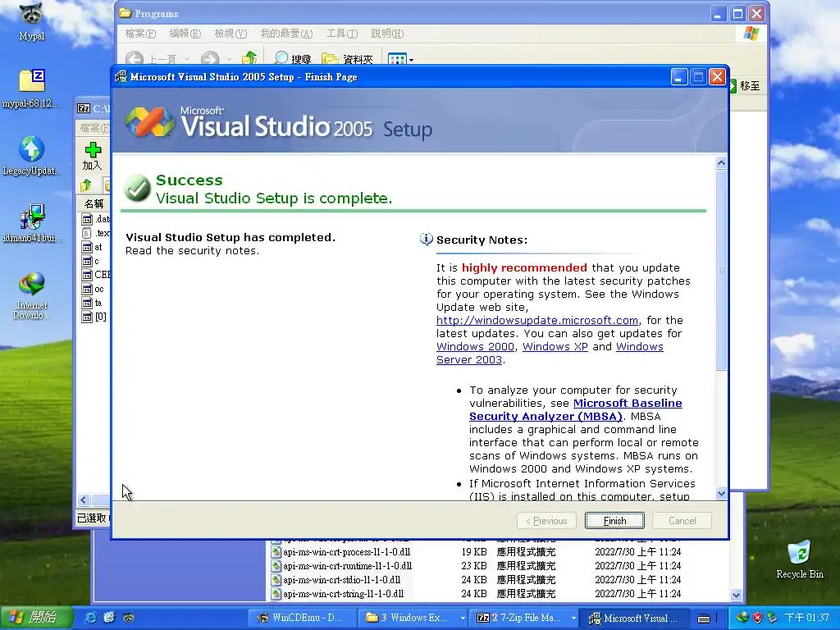Screen dimensions: 840x630
Task: Click the Forward arrow in Programs window
Action: click(x=210, y=58)
